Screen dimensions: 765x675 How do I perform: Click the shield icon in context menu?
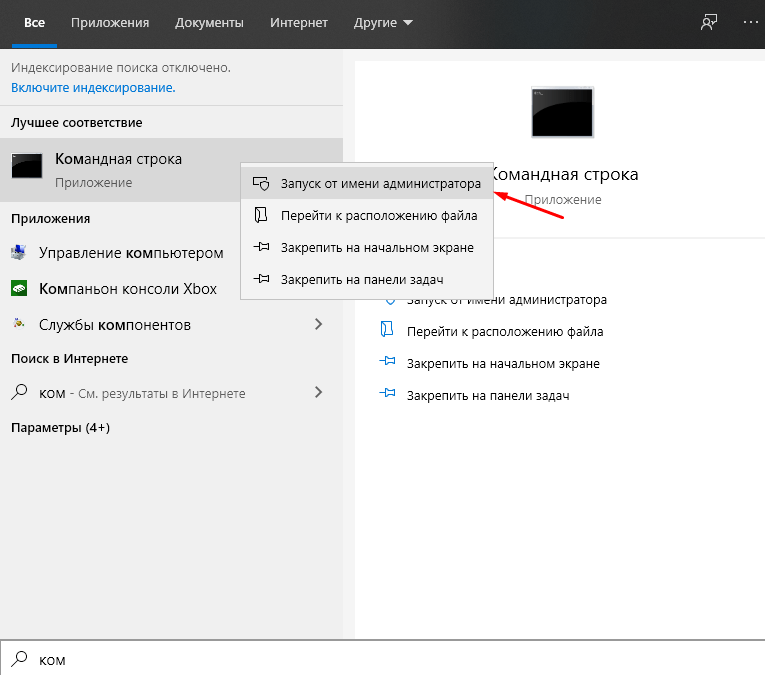coord(261,183)
